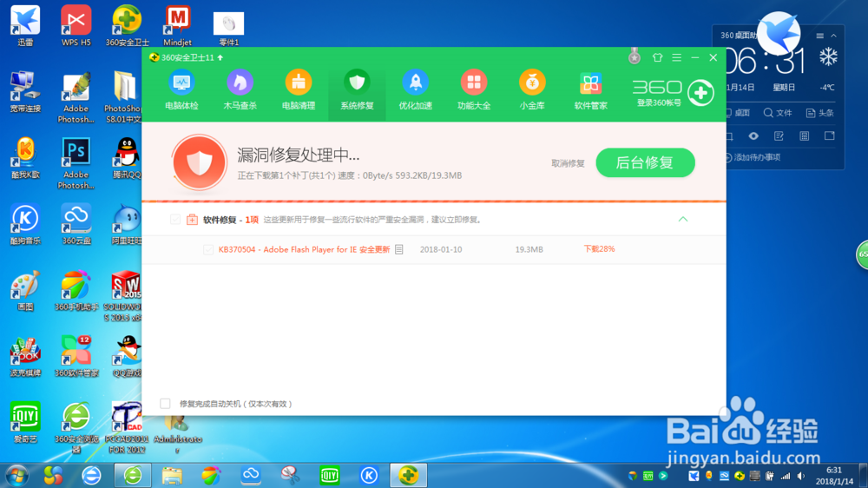Open the 360 desktop assistant menu icon
868x488 pixels.
pyautogui.click(x=820, y=36)
